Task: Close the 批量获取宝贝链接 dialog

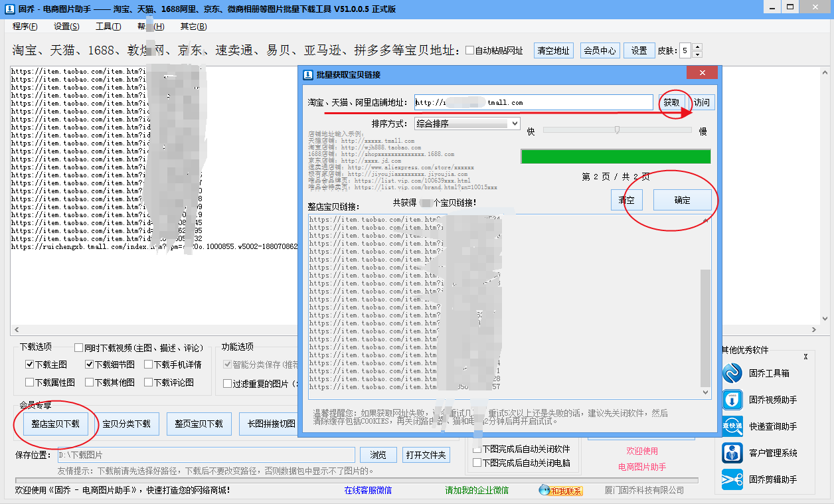Action: coord(701,74)
